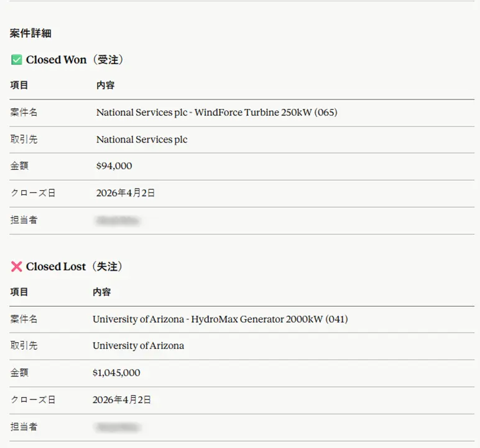This screenshot has height=448, width=480.
Task: Click the 取引先 label in Closed Won table
Action: coord(24,139)
